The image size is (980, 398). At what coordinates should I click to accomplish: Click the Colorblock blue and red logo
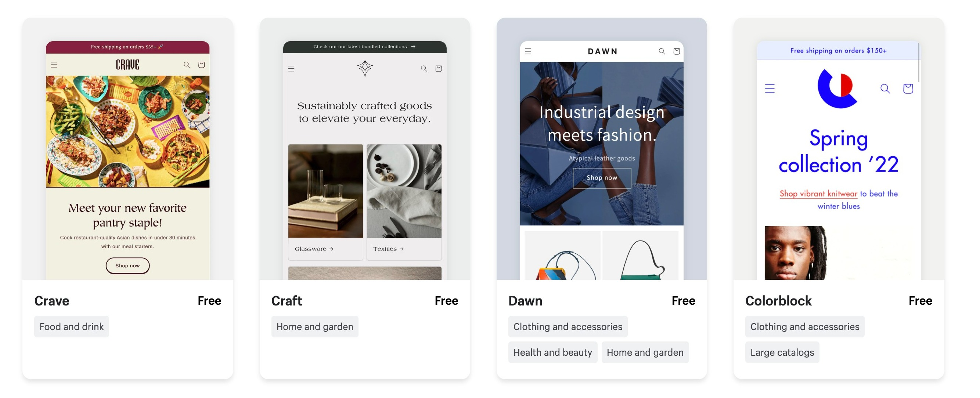(x=837, y=88)
